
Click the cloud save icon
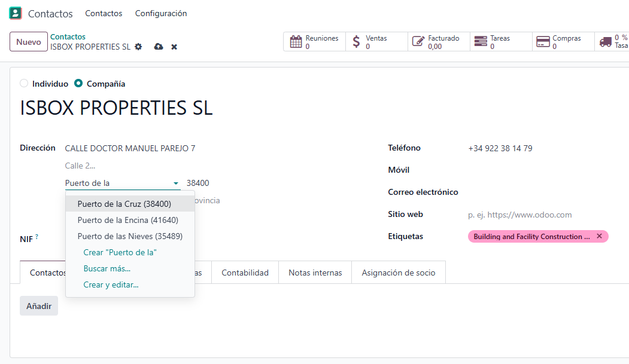click(x=159, y=47)
